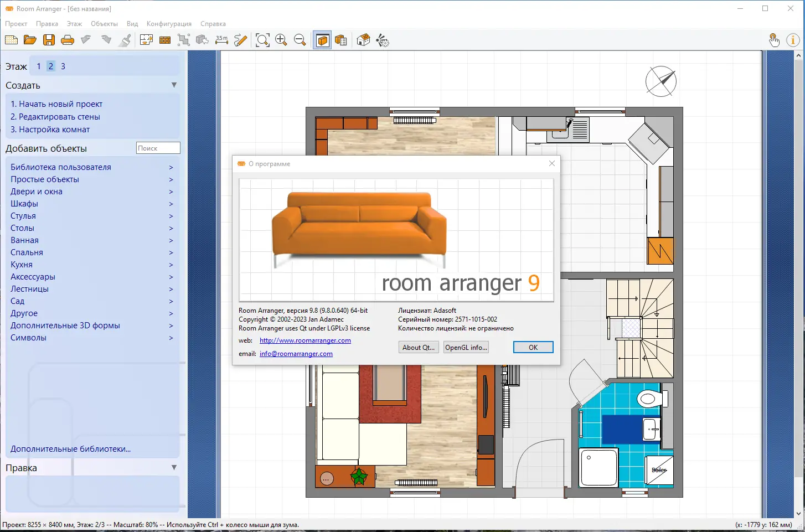Open the Конфигурация menu
This screenshot has height=532, width=805.
click(x=169, y=24)
